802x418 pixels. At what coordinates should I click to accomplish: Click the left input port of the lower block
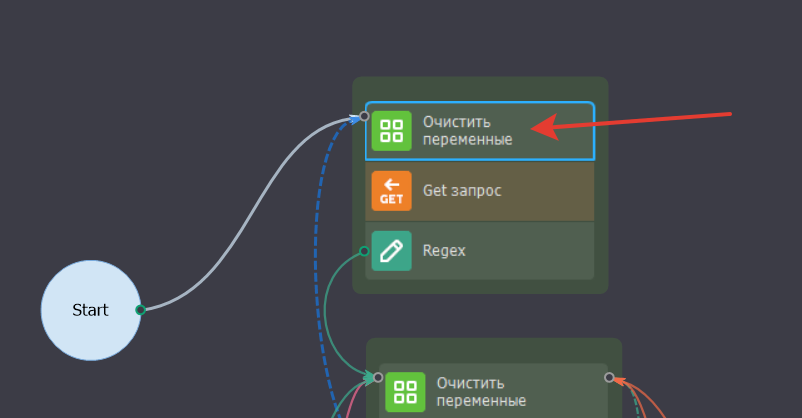pyautogui.click(x=378, y=377)
